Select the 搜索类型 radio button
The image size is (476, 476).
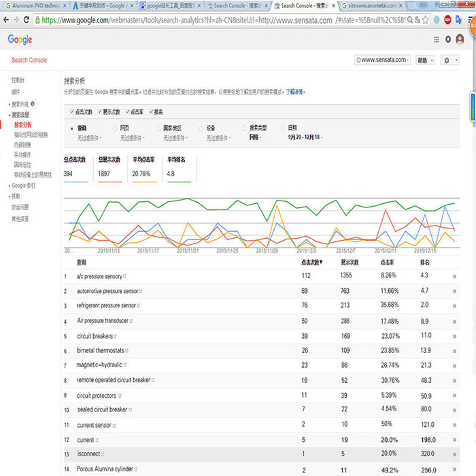click(x=244, y=128)
